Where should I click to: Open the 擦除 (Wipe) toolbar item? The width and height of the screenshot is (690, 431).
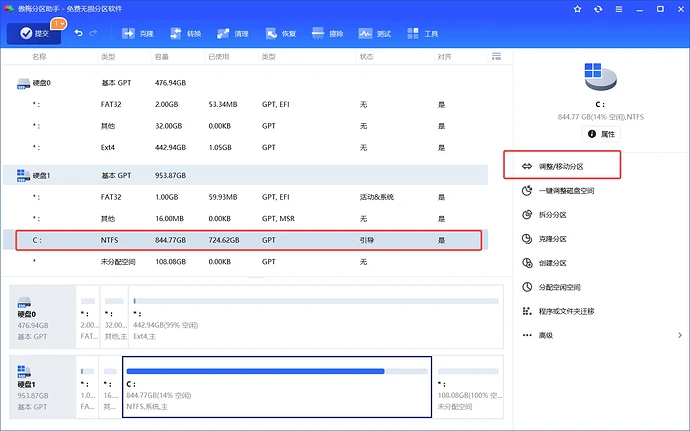[x=328, y=34]
